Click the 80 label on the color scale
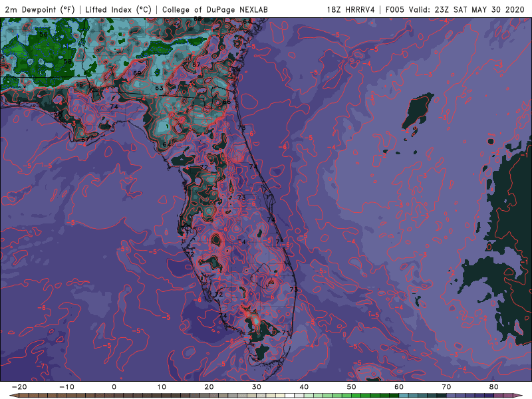 tap(494, 387)
